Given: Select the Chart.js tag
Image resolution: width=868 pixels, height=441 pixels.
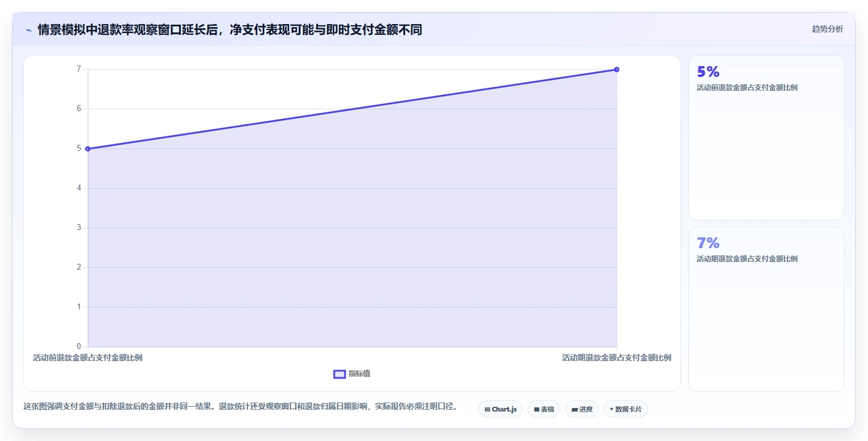Looking at the screenshot, I should click(x=501, y=409).
